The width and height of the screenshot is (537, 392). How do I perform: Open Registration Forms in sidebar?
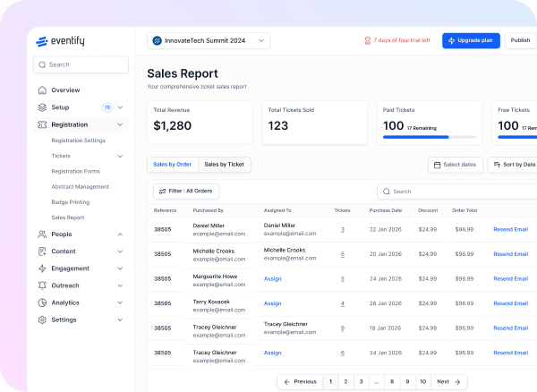(x=76, y=171)
